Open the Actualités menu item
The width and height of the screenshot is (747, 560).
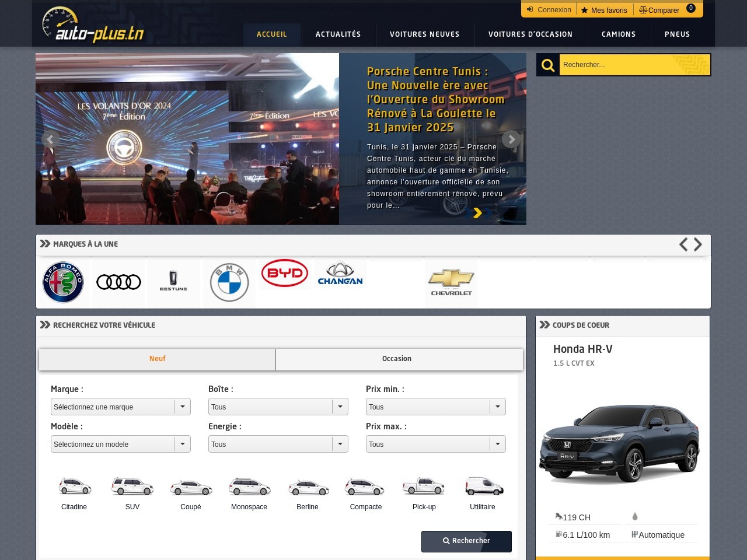[338, 34]
